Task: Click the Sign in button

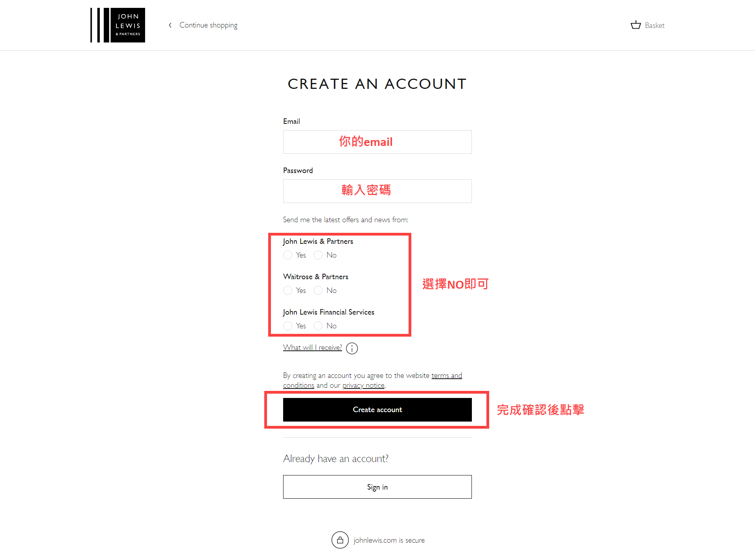Action: click(x=377, y=487)
